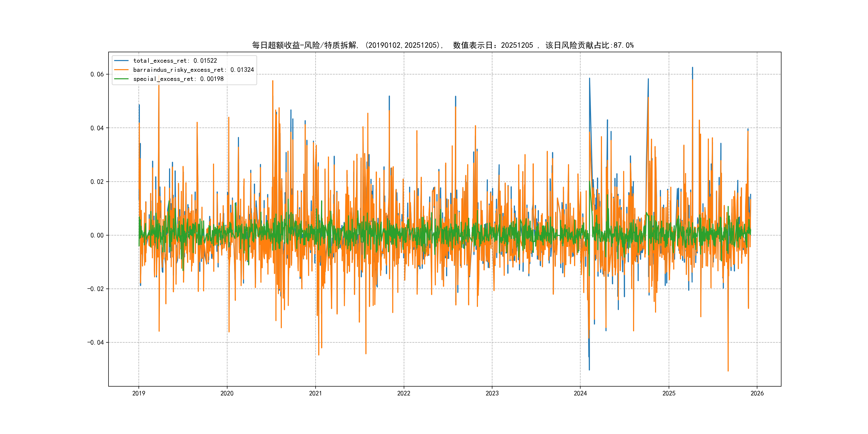Click the 2022 x-axis tick label
This screenshot has height=434, width=868.
click(404, 393)
